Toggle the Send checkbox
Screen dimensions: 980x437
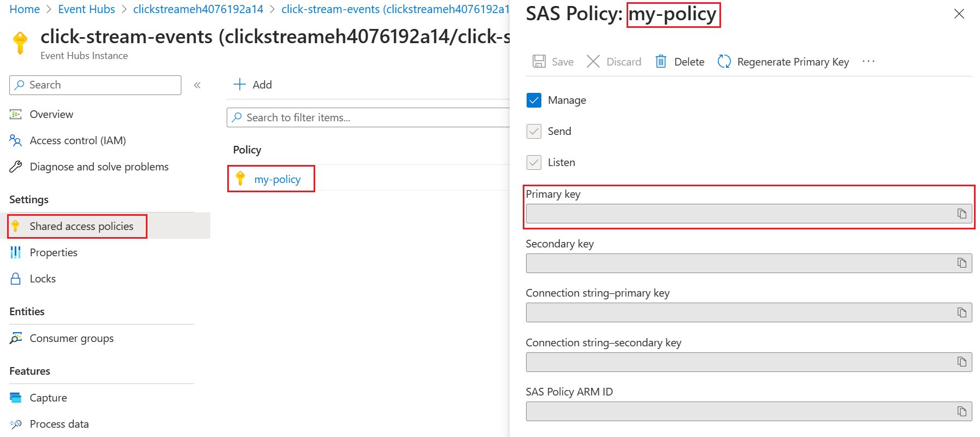(534, 131)
